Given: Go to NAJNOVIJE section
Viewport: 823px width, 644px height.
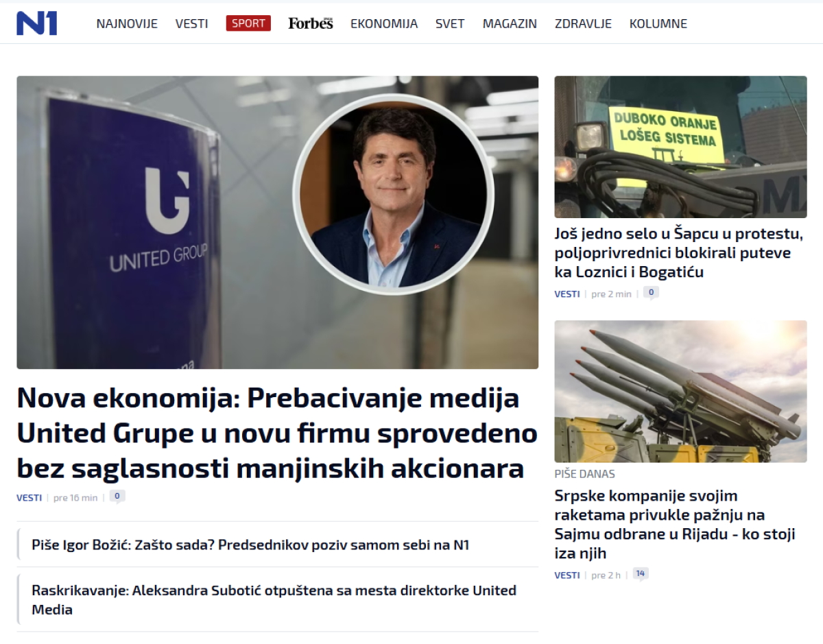Looking at the screenshot, I should click(127, 23).
